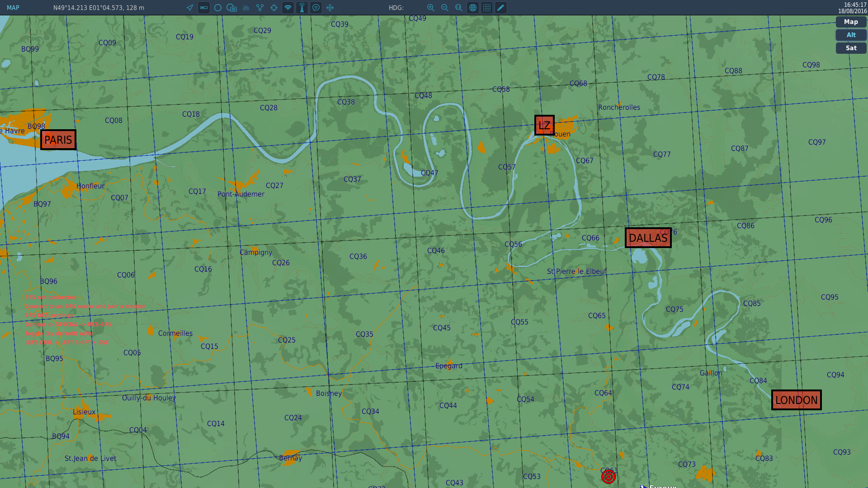Select the pencil draw tool
The image size is (868, 488).
coord(501,8)
